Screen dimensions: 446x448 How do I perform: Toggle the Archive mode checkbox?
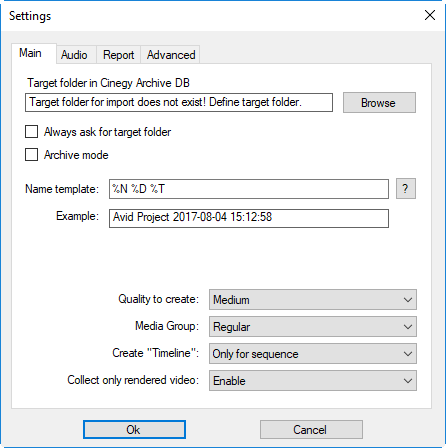coord(31,155)
